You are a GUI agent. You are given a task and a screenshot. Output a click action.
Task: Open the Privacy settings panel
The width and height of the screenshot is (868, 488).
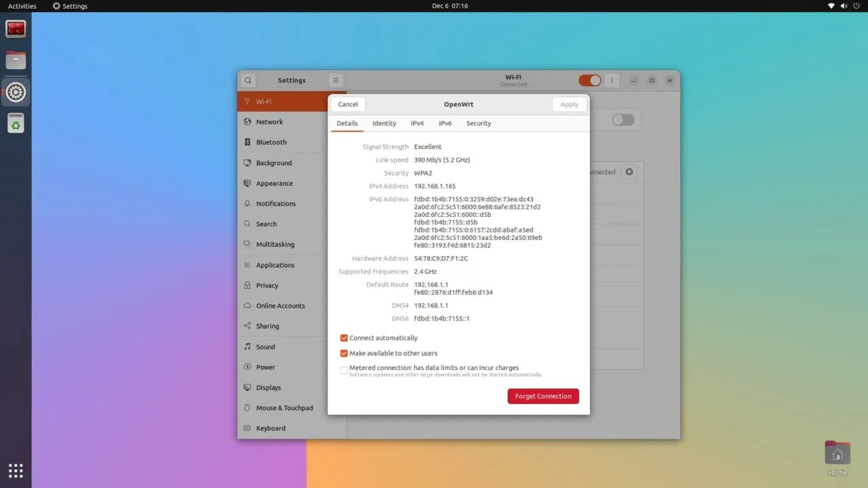[267, 285]
